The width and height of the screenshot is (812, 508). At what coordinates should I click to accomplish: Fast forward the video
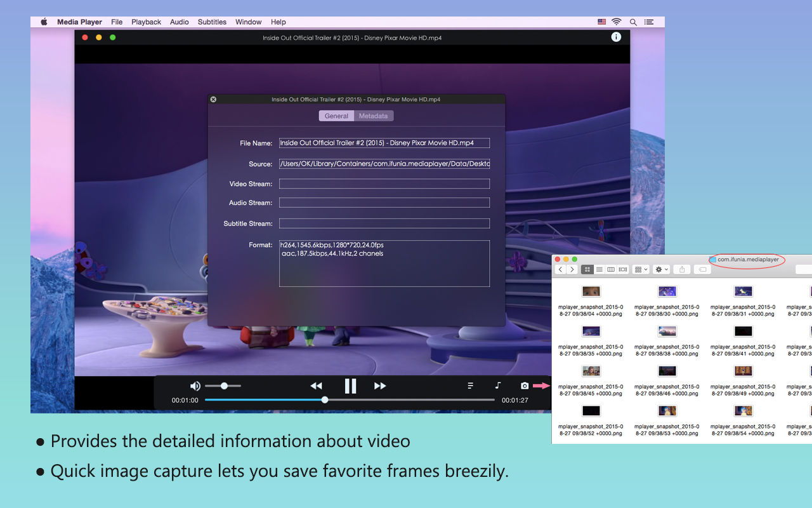380,386
